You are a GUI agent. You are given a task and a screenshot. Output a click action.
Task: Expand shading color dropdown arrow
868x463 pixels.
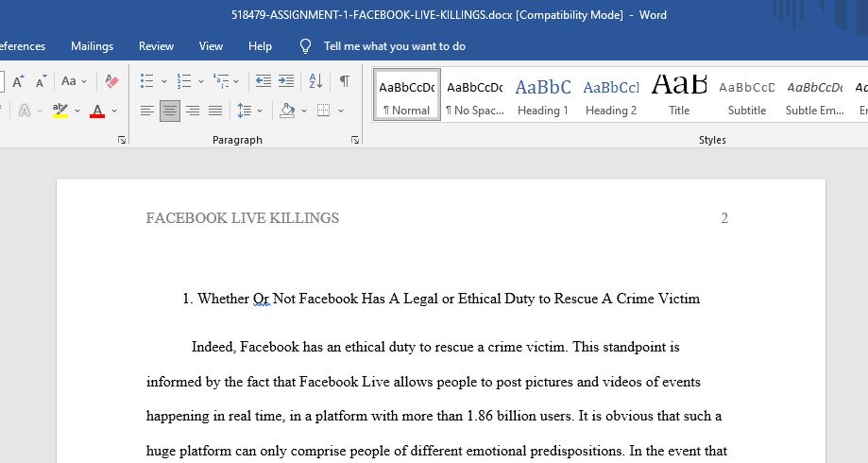[x=304, y=111]
